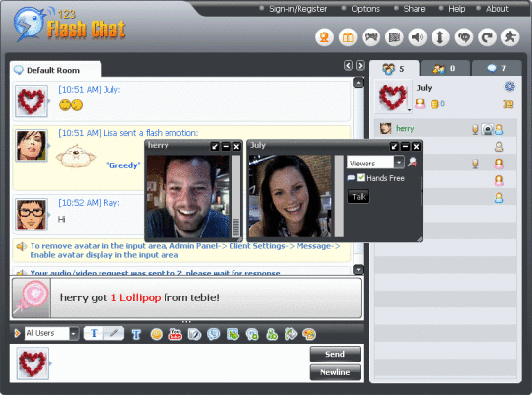The height and width of the screenshot is (395, 532).
Task: Click the coin balance icon under July
Action: 434,104
